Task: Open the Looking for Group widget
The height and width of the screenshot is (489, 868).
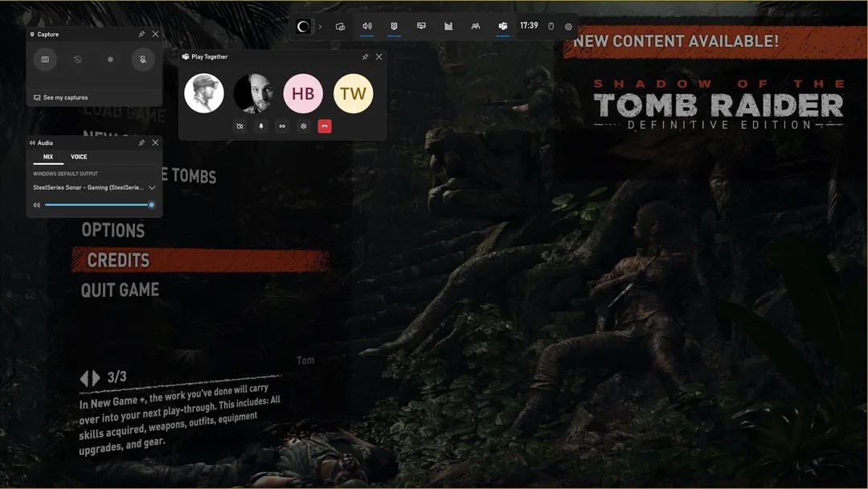Action: click(475, 26)
